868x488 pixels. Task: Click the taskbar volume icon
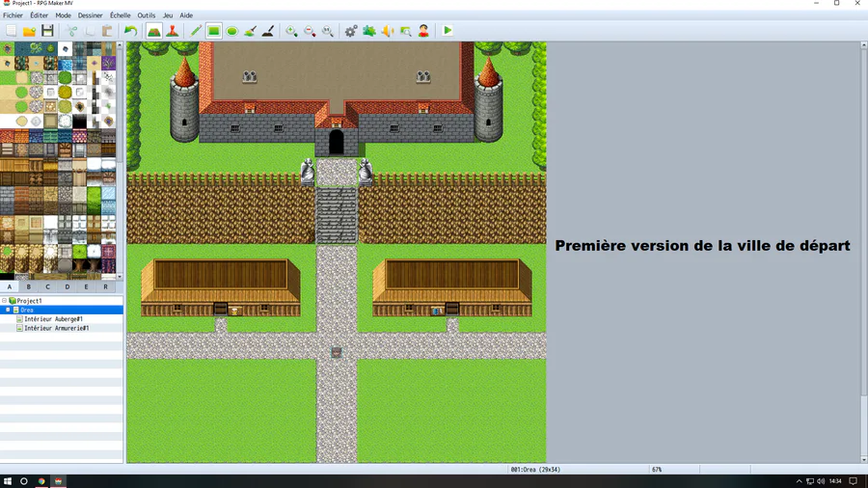tap(821, 481)
